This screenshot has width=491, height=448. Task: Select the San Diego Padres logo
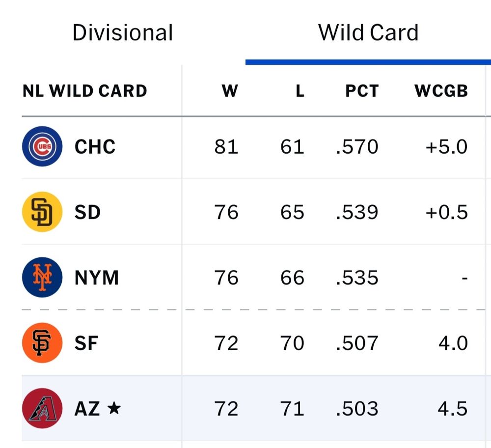[x=42, y=212]
